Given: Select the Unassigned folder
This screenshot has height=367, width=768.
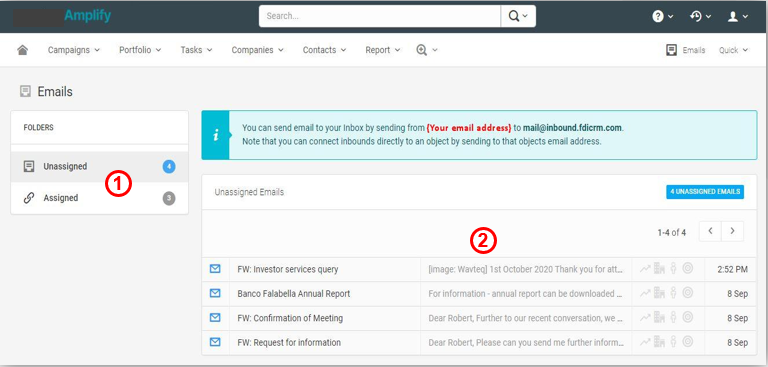Looking at the screenshot, I should pyautogui.click(x=99, y=167).
